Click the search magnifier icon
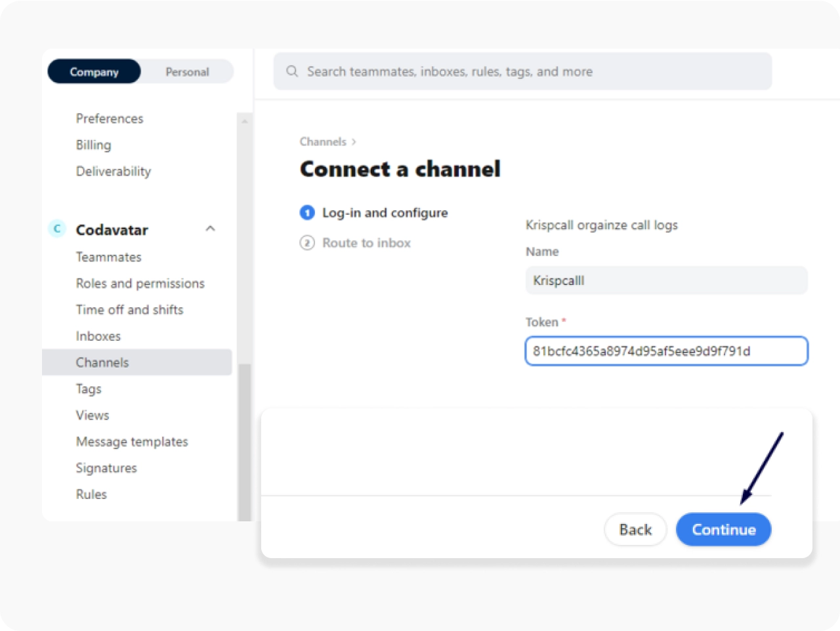 (292, 71)
